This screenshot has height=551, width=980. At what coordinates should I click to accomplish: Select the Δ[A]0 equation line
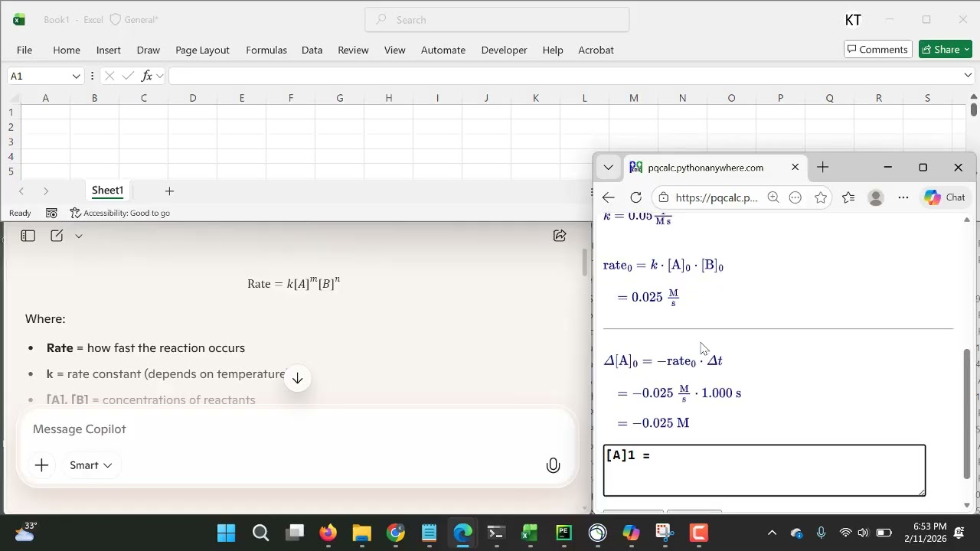663,360
